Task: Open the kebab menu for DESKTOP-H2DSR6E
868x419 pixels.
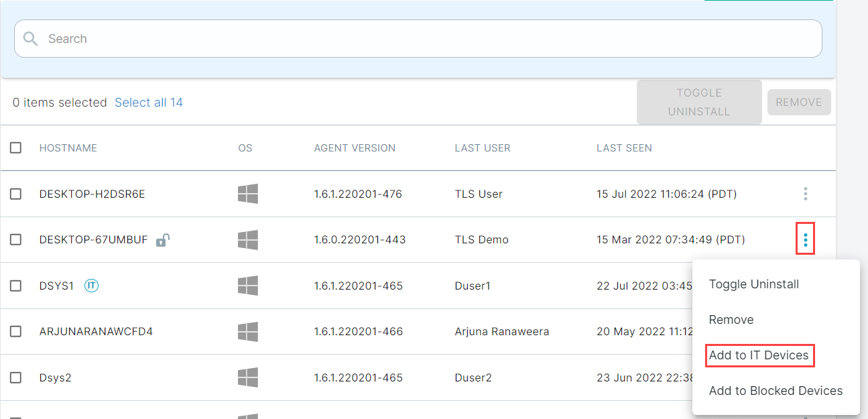Action: point(805,194)
